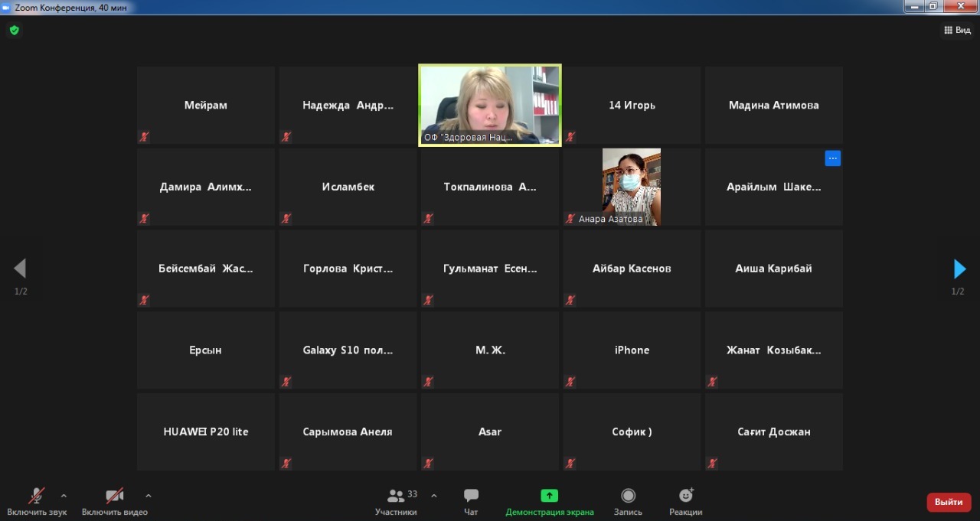Click muted mic icon on Гульманат Есен tile
980x521 pixels.
[x=428, y=300]
